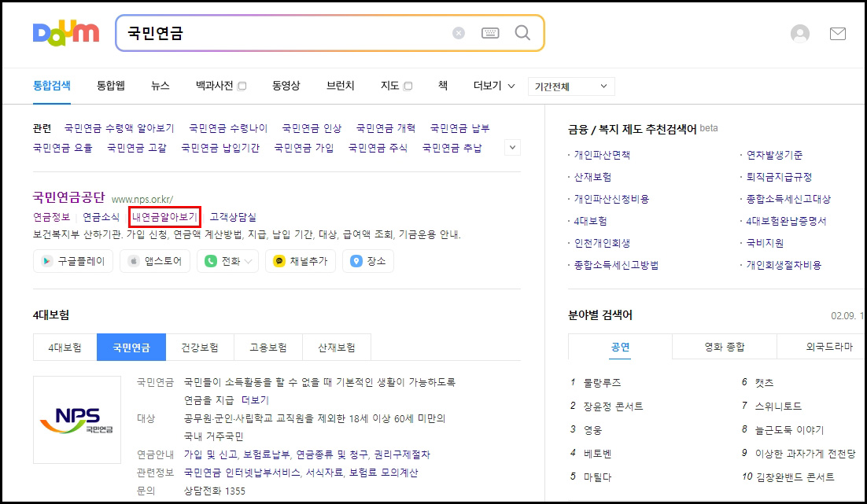The image size is (867, 504).
Task: Open the user profile avatar icon
Action: (799, 34)
